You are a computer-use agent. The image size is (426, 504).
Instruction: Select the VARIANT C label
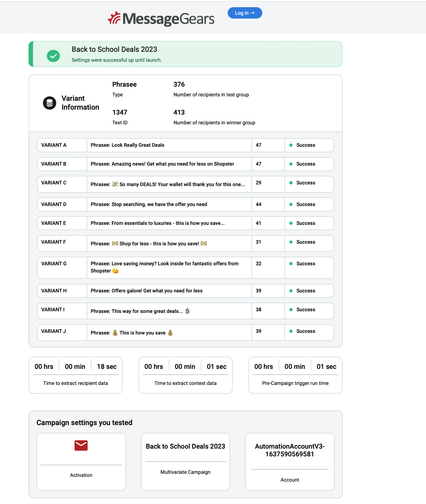click(54, 183)
